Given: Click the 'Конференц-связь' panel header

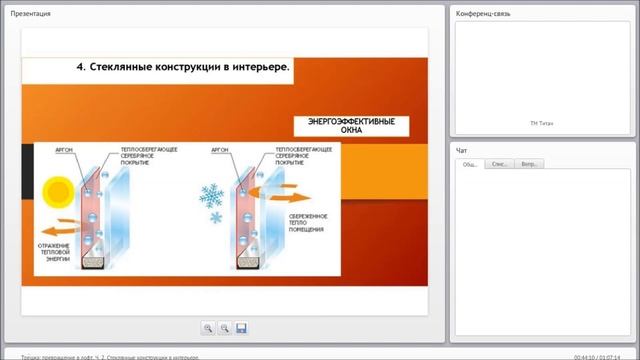Looking at the screenshot, I should click(483, 13).
